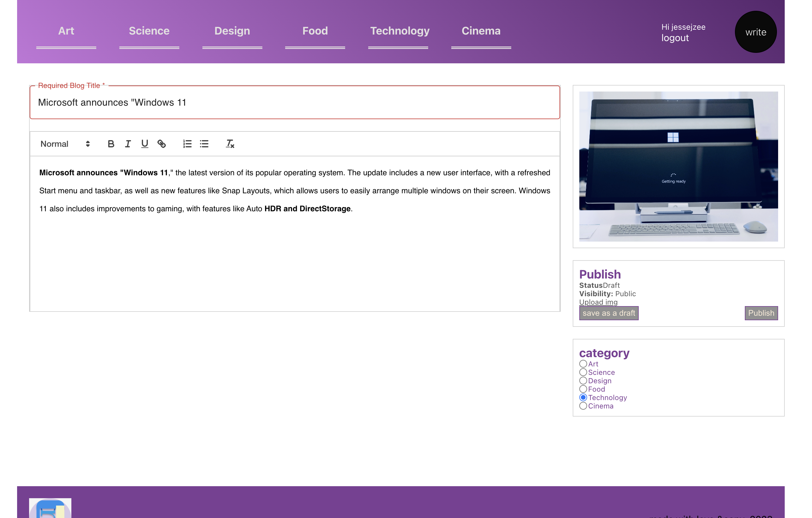
Task: Select the Food category radio button
Action: click(x=583, y=389)
